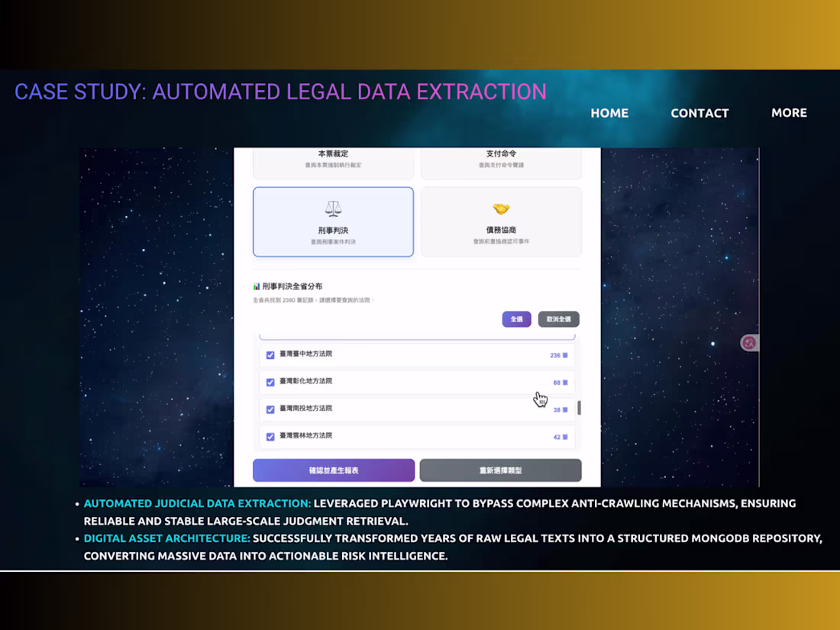840x630 pixels.
Task: Click the Digital Asset Architecture heading
Action: coord(167,538)
